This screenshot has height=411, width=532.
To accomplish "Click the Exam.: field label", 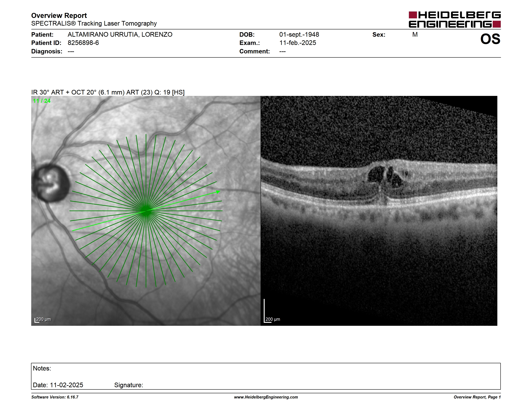I will [x=249, y=43].
